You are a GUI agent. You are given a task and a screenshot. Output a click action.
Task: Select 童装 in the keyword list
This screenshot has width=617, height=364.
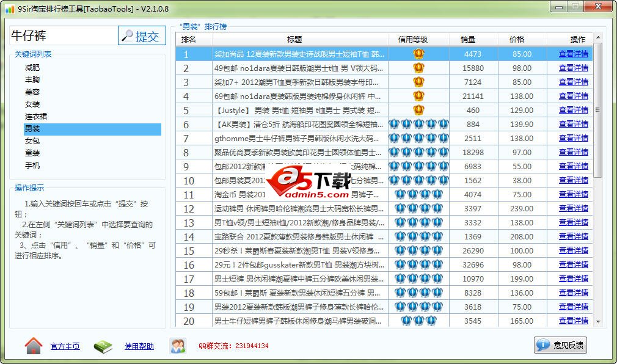(32, 153)
